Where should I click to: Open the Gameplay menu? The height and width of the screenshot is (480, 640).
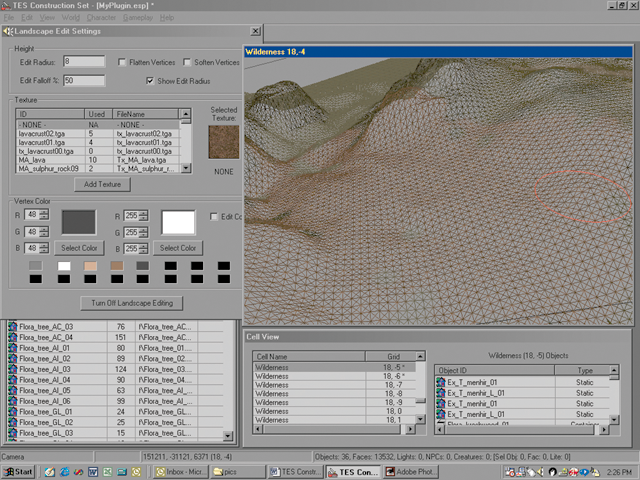(137, 18)
